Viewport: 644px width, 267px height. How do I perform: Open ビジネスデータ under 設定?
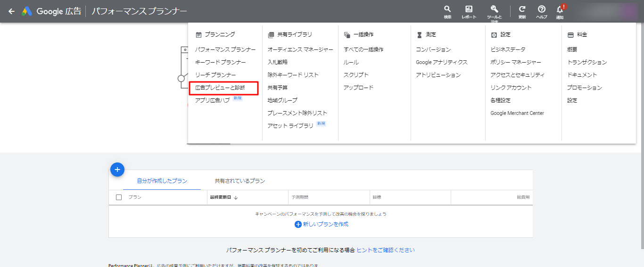(x=508, y=49)
